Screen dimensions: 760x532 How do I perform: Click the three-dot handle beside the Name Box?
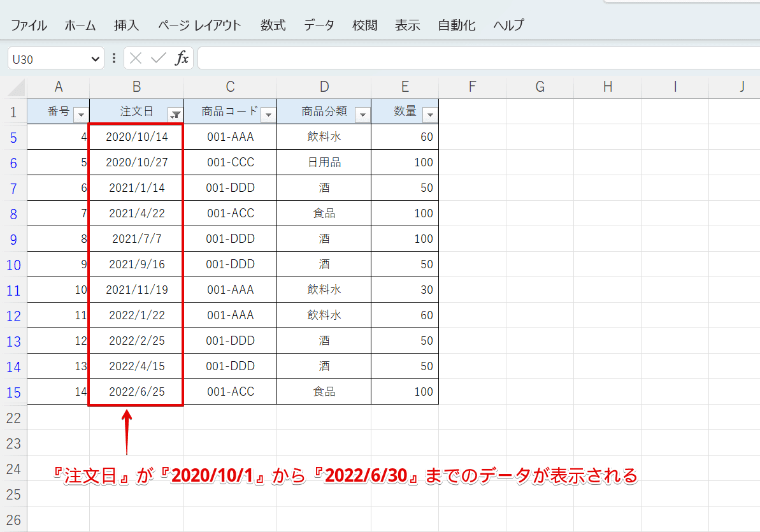114,59
